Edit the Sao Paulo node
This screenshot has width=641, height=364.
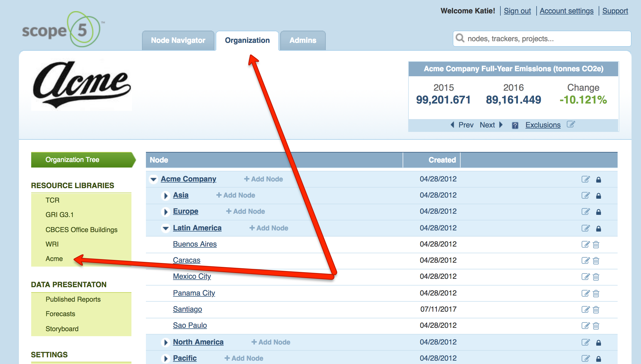585,326
